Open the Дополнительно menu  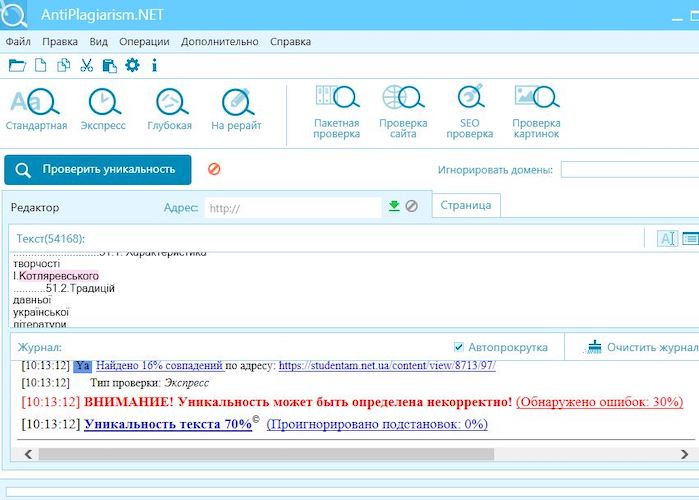pos(220,42)
